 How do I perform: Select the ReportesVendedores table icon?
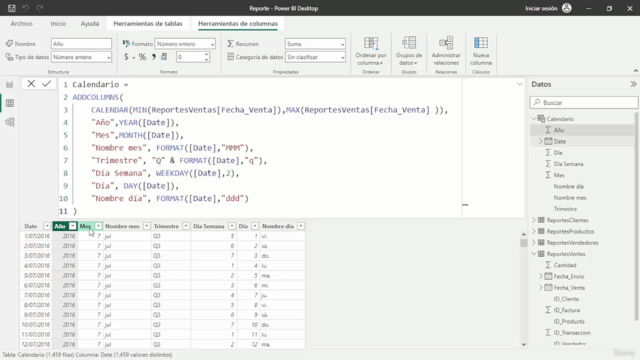coord(541,242)
